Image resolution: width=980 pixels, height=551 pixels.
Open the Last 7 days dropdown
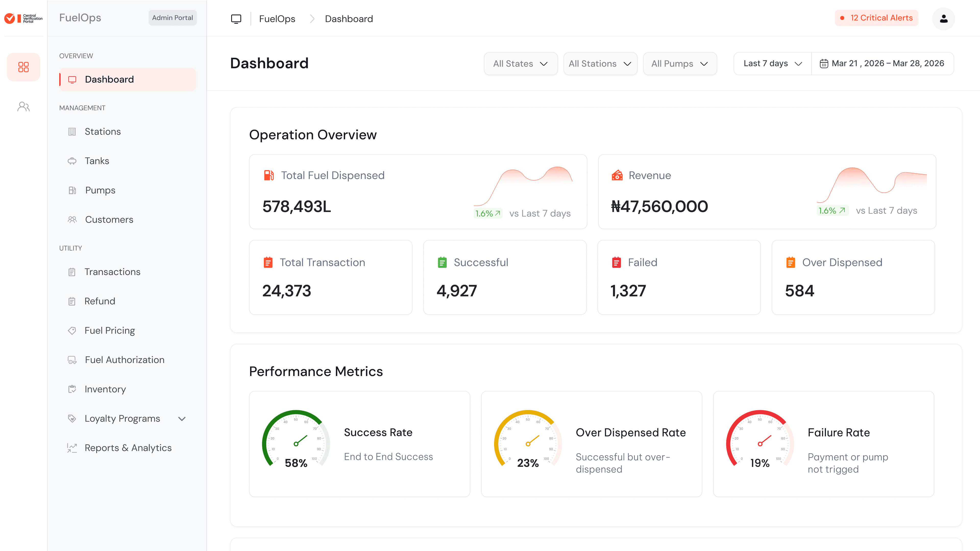click(772, 64)
